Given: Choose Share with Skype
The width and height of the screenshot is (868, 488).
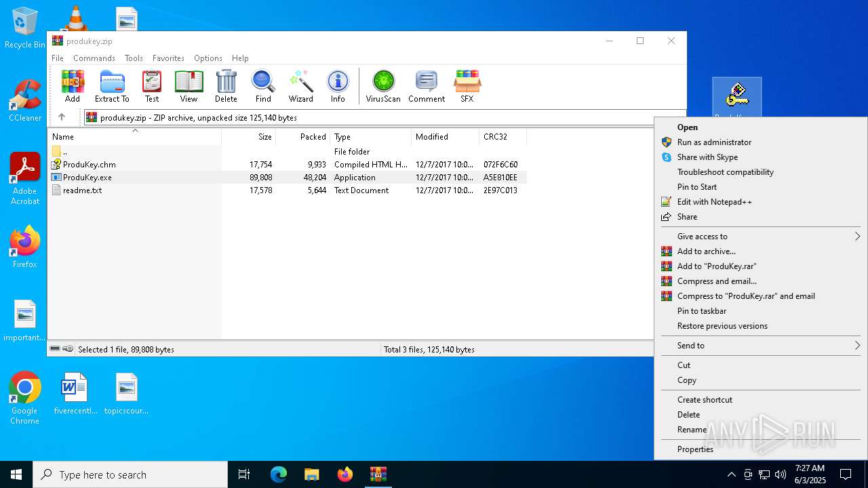Looking at the screenshot, I should (760, 157).
